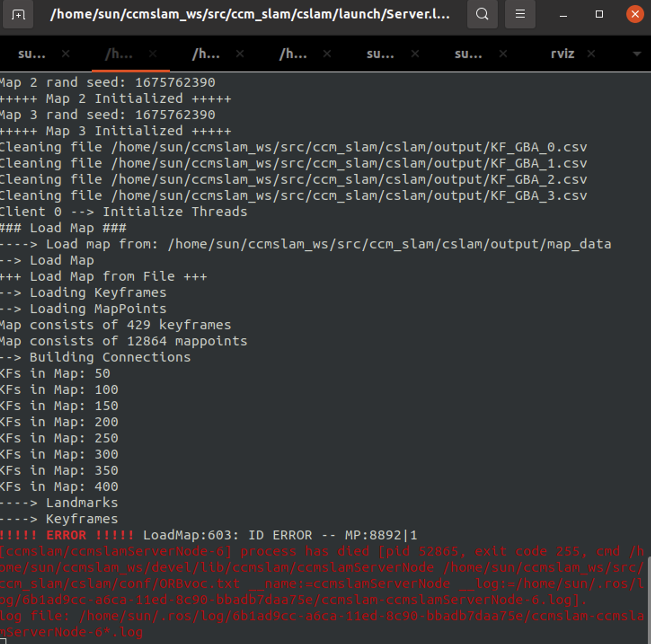Viewport: 651px width, 644px height.
Task: Click the terminal's vertical scrollbar
Action: pos(649,599)
